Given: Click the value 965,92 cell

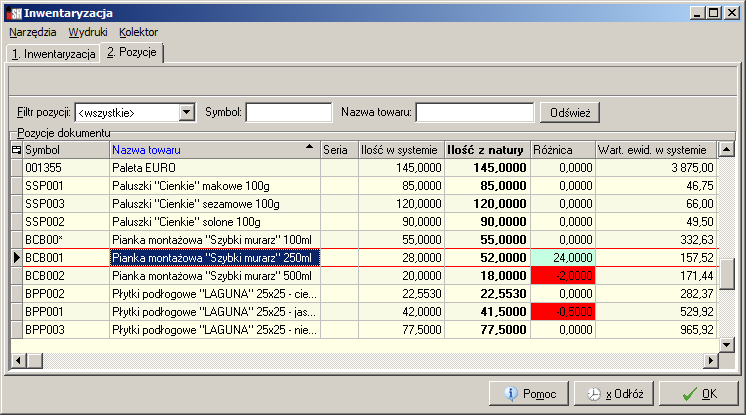Looking at the screenshot, I should (656, 330).
